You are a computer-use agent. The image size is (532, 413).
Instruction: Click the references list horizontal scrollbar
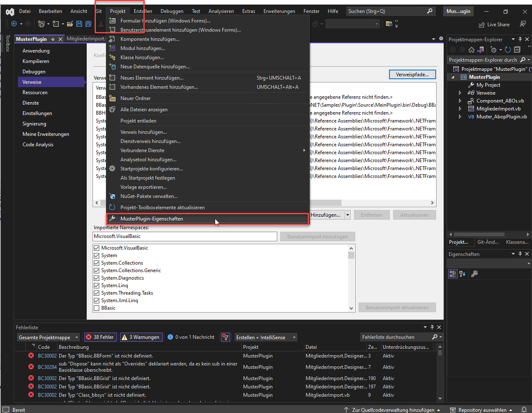coord(264,203)
